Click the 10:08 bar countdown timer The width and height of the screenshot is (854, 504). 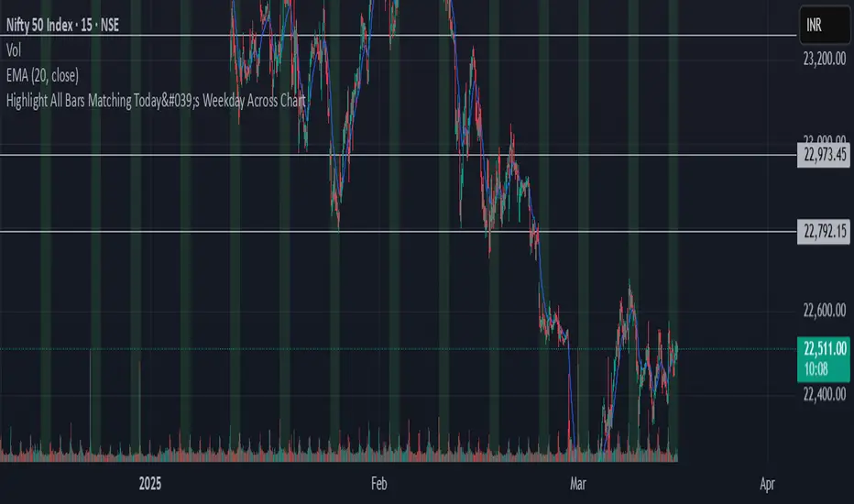point(816,369)
